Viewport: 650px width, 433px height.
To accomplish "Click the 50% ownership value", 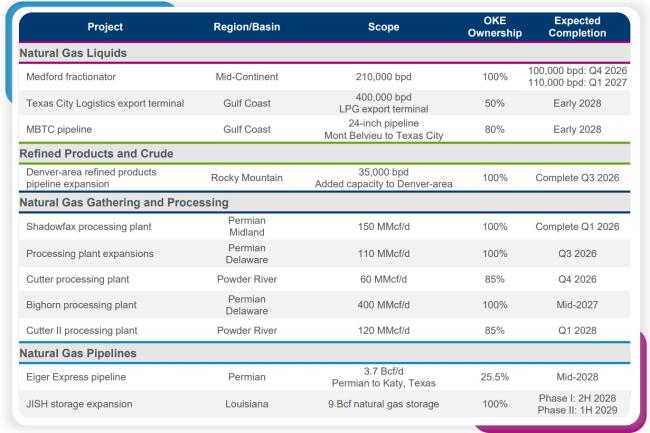I will [495, 103].
